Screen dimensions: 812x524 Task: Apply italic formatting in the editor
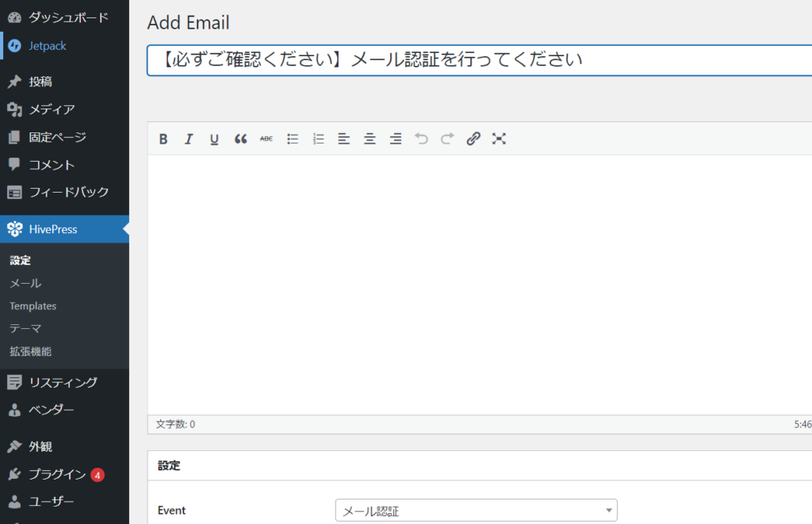click(x=189, y=139)
